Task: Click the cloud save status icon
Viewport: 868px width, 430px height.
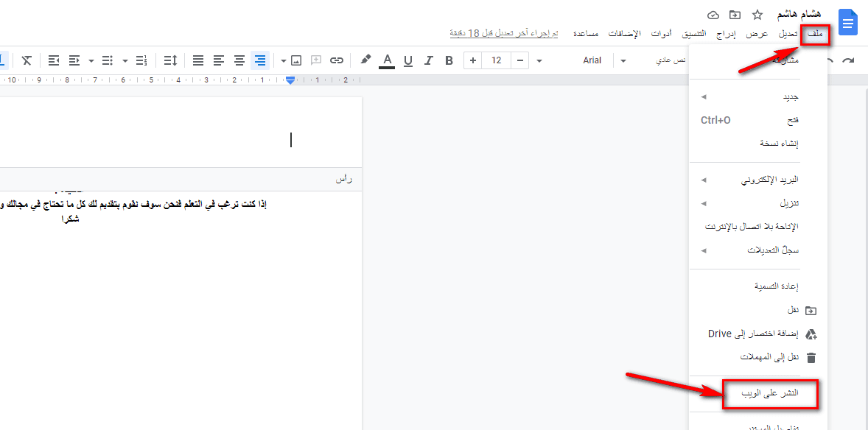Action: (x=713, y=15)
